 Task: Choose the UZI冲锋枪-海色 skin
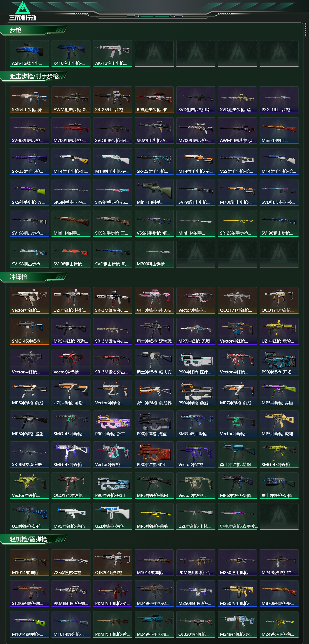tap(113, 516)
